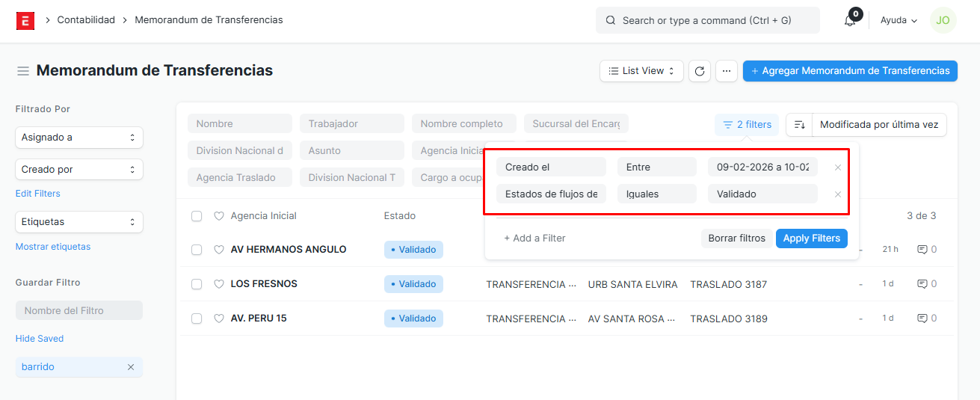The height and width of the screenshot is (400, 980).
Task: Click the sort direction icon
Action: pos(799,125)
